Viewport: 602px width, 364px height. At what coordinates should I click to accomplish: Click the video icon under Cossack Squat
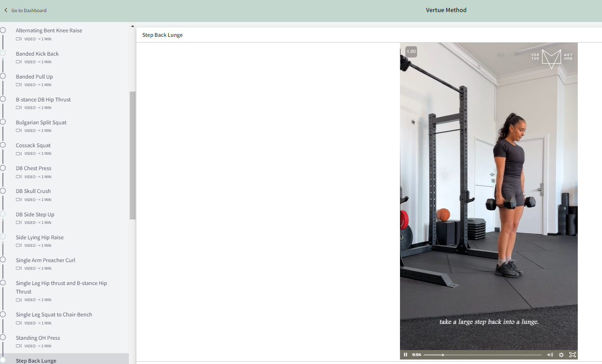(x=19, y=153)
